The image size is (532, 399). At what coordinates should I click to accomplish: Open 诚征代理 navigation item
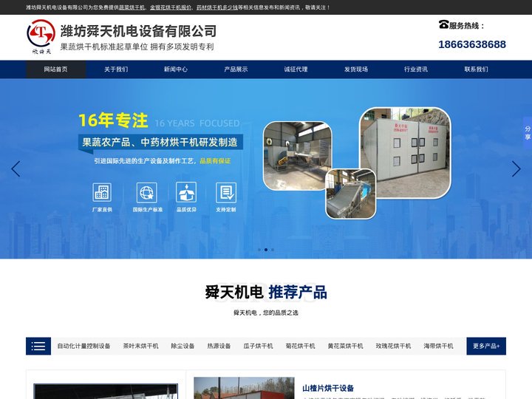click(296, 69)
